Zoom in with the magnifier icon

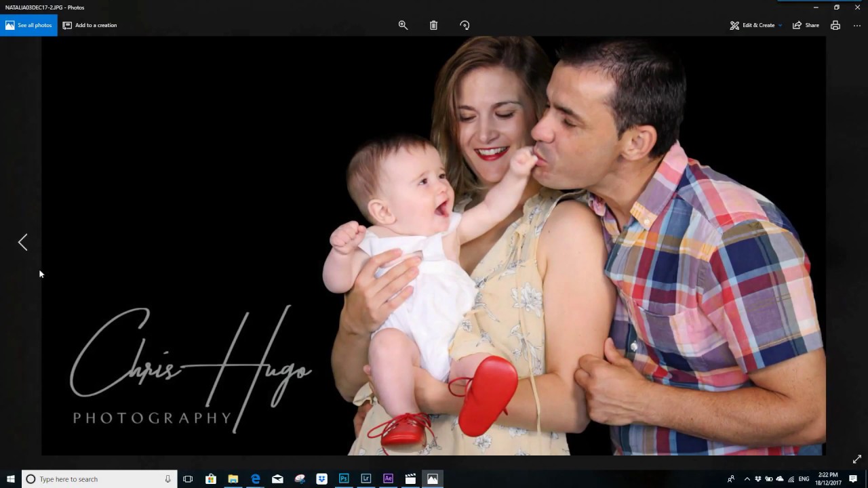403,25
